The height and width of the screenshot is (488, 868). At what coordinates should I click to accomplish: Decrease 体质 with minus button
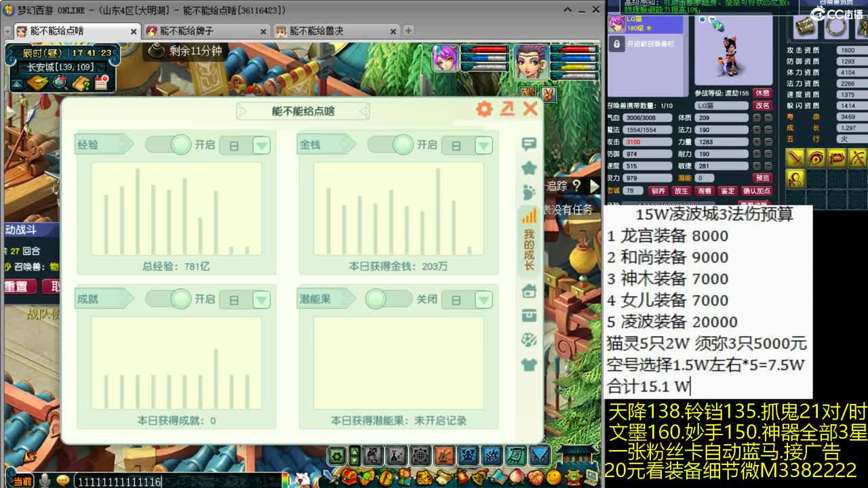pyautogui.click(x=768, y=118)
